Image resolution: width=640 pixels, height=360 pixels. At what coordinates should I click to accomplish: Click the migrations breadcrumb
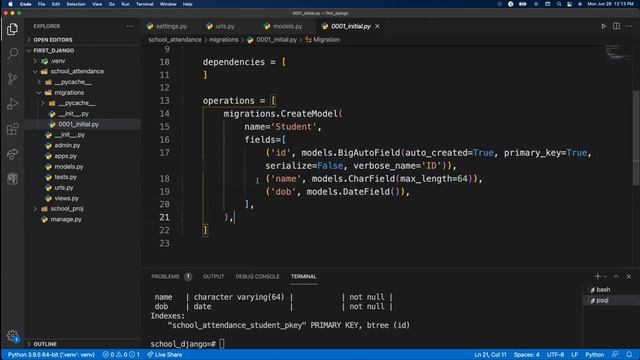[x=224, y=40]
